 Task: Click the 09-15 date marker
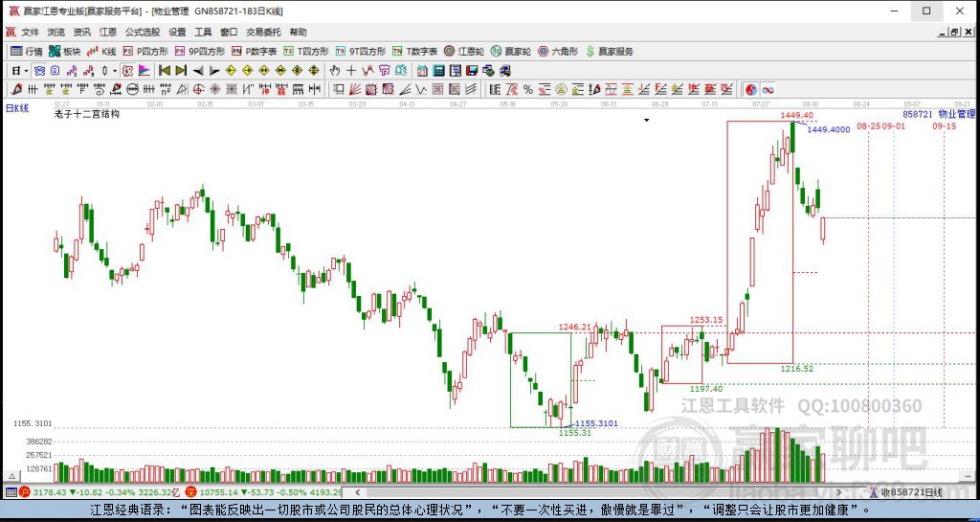(x=945, y=125)
